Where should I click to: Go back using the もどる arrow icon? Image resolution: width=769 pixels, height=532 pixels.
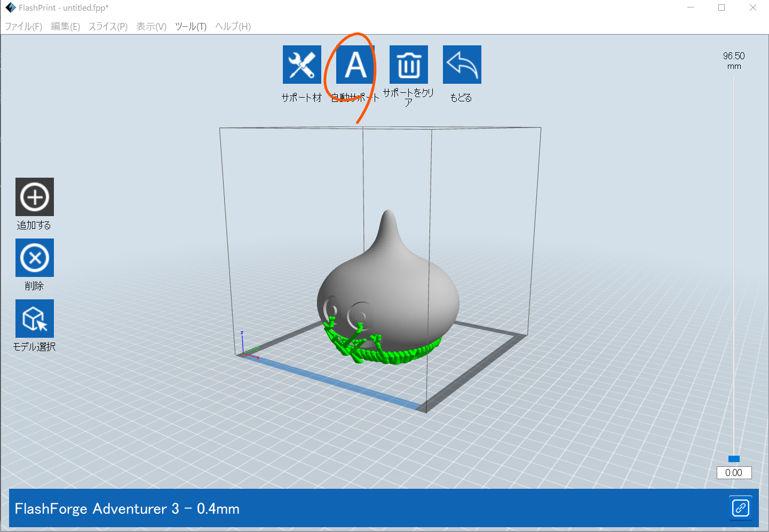click(x=462, y=65)
